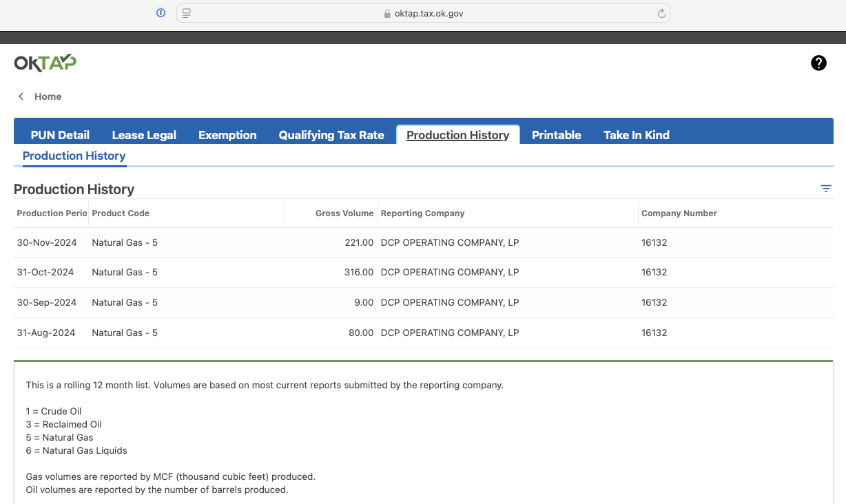The width and height of the screenshot is (846, 504).
Task: Click the padlock icon in URL bar
Action: (387, 13)
